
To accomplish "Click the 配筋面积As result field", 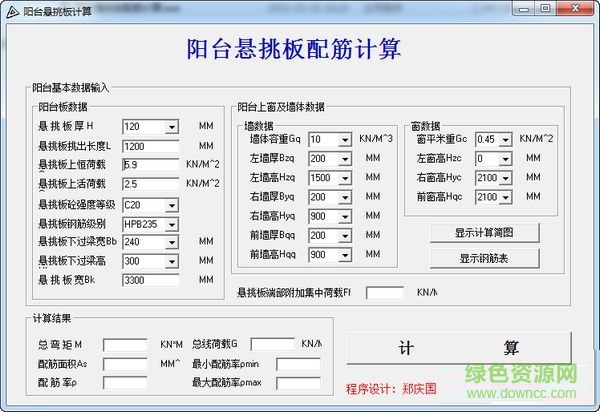I will tap(125, 364).
